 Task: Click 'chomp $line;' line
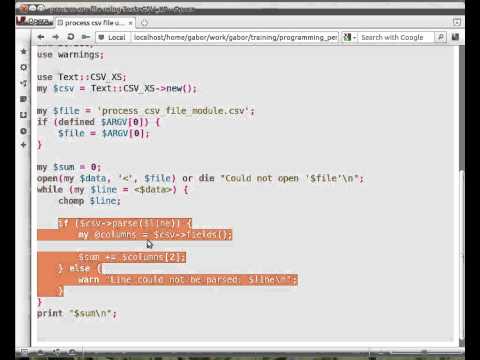[x=89, y=201]
